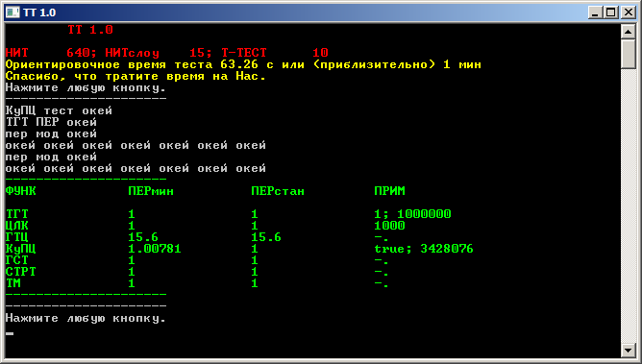Close the TT 1.0 window
Screen dimensions: 642x364
point(629,12)
